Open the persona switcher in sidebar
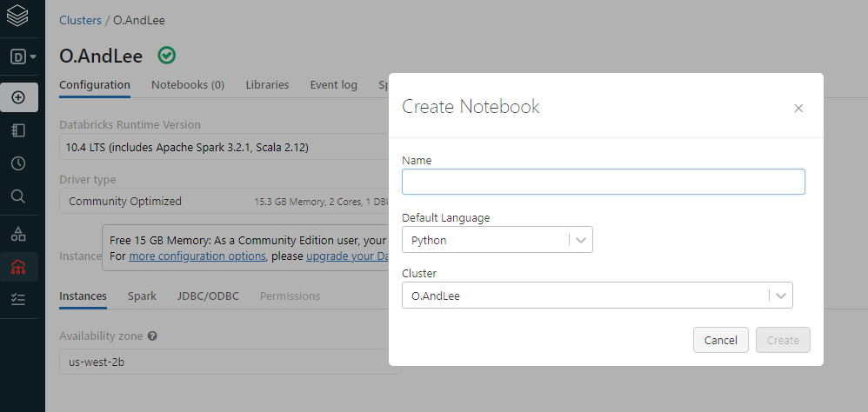The image size is (868, 412). pos(23,56)
